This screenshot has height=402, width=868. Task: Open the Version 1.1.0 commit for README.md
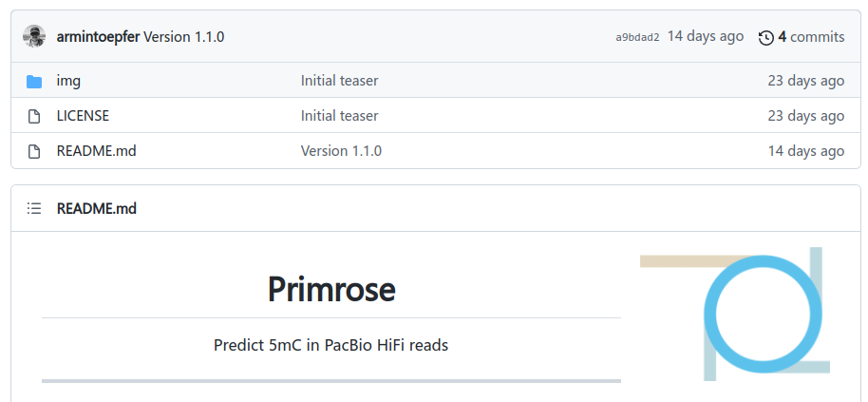pos(341,151)
